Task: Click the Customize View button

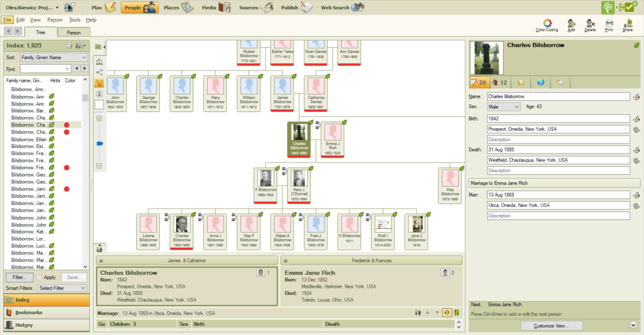Action: click(x=551, y=325)
